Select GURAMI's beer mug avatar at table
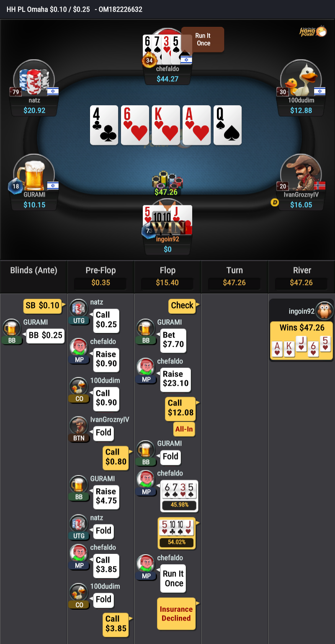The image size is (335, 644). tap(34, 173)
